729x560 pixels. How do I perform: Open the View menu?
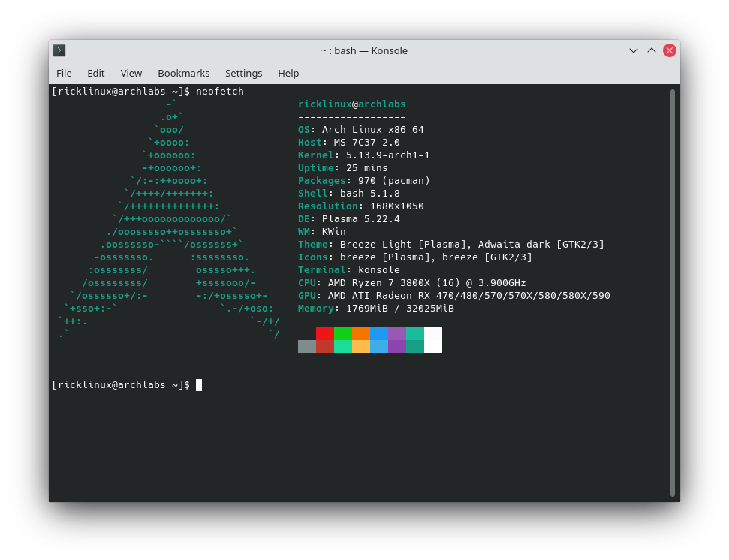pyautogui.click(x=131, y=73)
